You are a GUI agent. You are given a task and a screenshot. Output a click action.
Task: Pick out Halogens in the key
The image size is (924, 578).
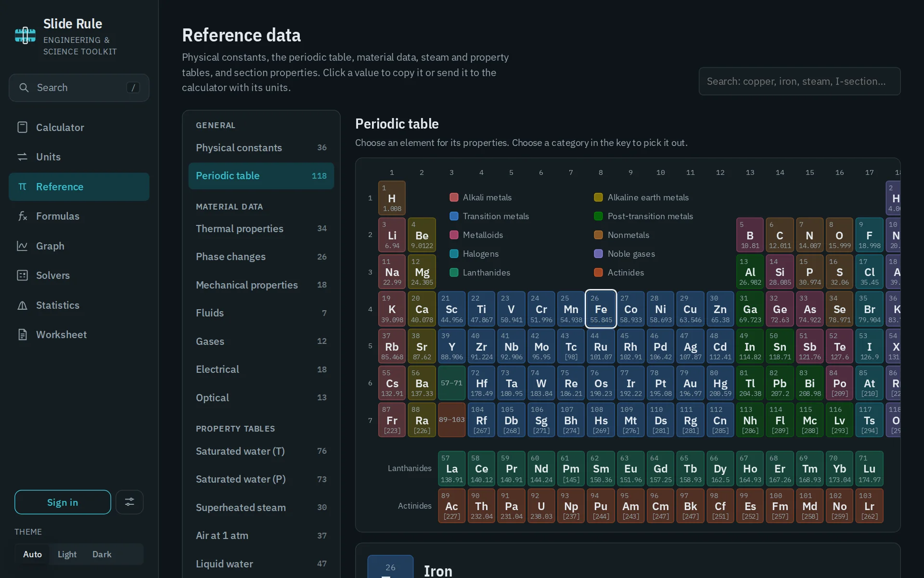coord(474,254)
